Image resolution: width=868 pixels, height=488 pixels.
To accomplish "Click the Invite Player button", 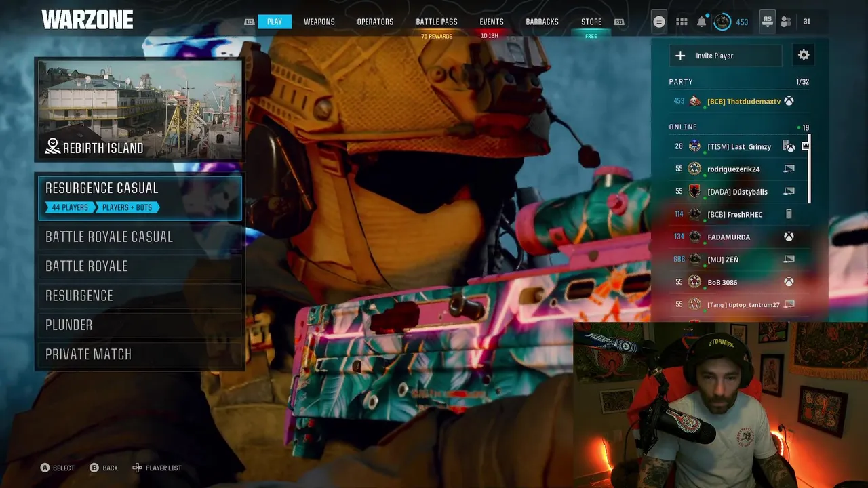I will [726, 56].
